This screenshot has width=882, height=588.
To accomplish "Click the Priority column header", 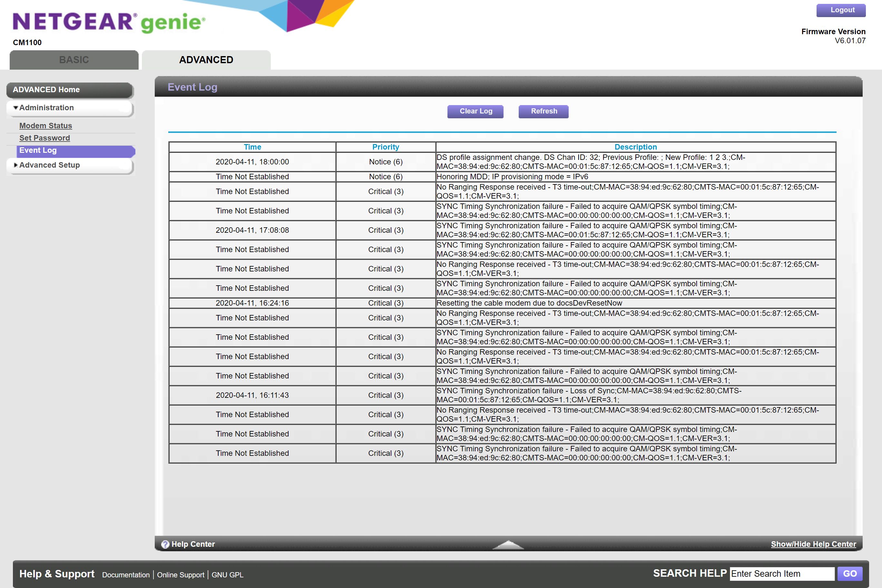I will coord(386,147).
